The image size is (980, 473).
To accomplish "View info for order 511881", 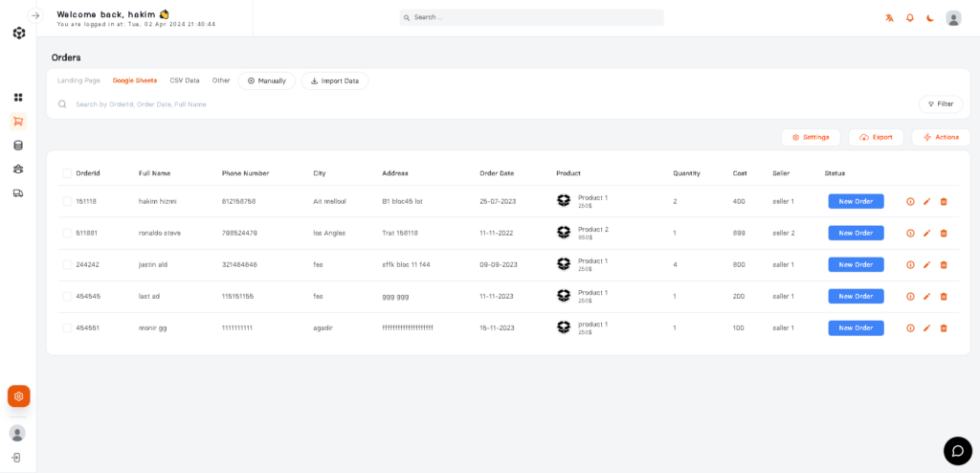I will tap(910, 233).
